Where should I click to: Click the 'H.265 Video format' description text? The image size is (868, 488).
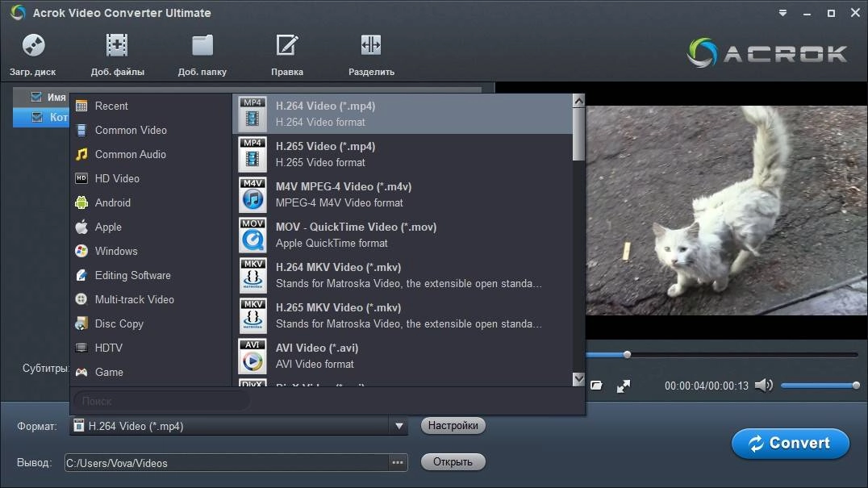coord(320,162)
